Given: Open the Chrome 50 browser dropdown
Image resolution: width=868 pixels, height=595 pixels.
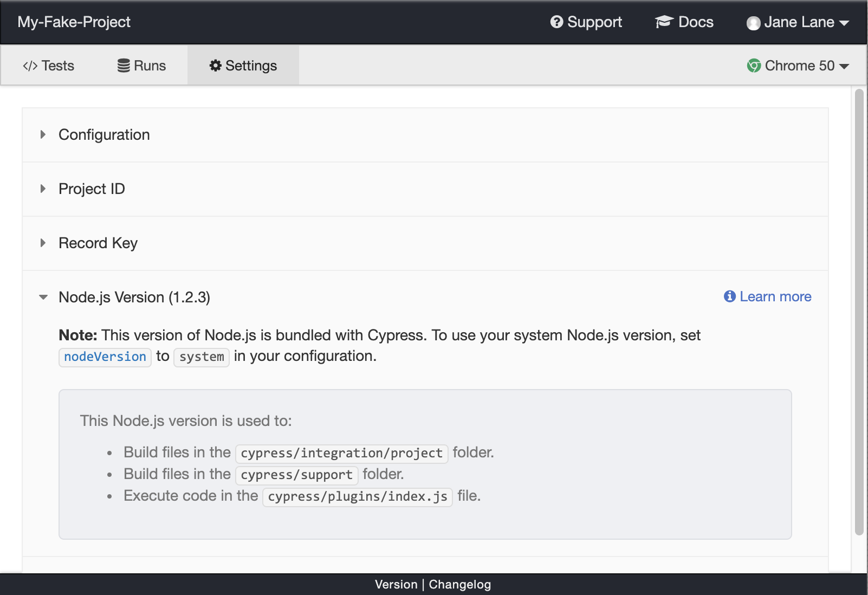Looking at the screenshot, I should pos(798,66).
